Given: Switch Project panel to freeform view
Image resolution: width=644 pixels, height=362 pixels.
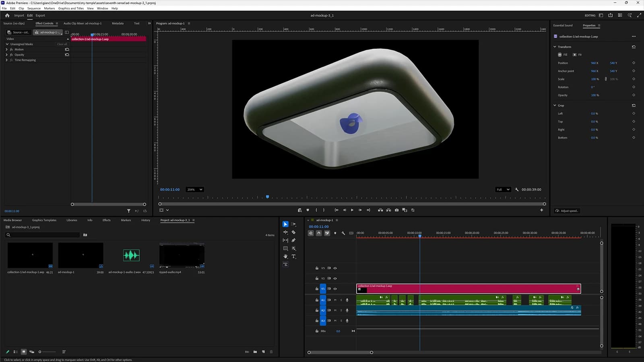Looking at the screenshot, I should tap(32, 352).
